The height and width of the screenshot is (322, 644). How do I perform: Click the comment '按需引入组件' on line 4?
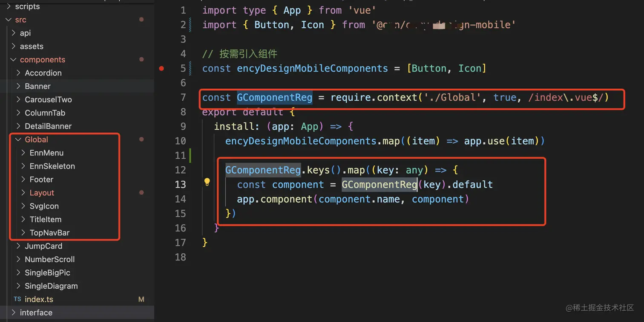coord(248,54)
